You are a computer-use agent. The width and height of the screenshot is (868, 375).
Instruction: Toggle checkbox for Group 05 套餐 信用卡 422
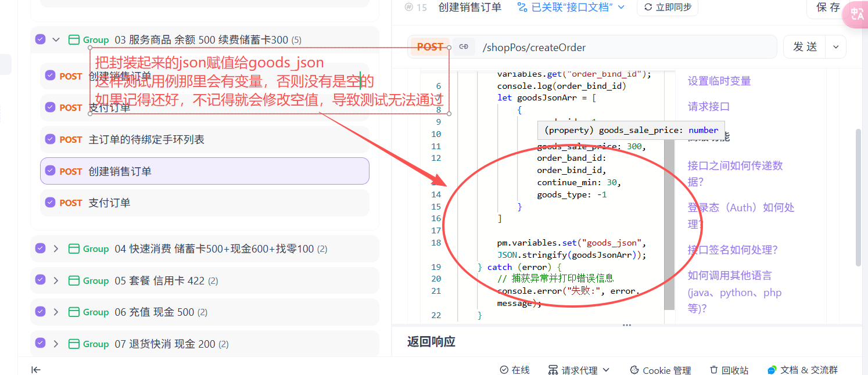pyautogui.click(x=40, y=280)
